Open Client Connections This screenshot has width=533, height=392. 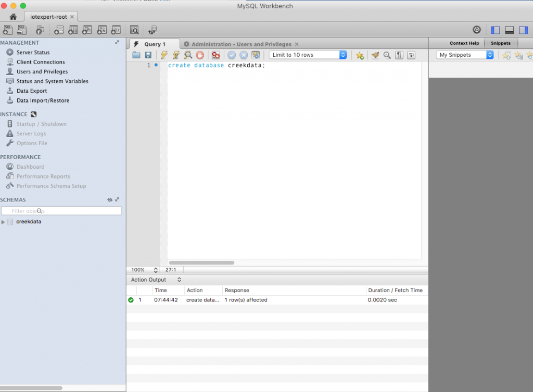tap(41, 62)
